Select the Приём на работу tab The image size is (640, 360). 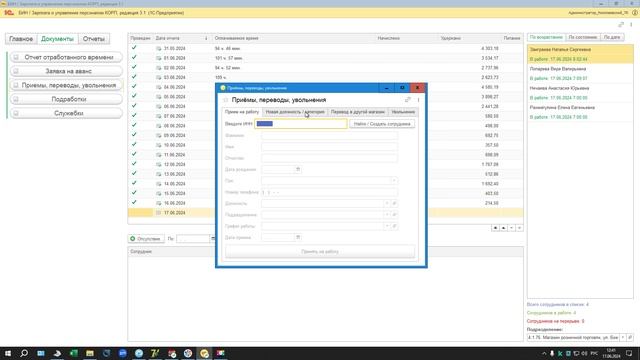pyautogui.click(x=242, y=112)
